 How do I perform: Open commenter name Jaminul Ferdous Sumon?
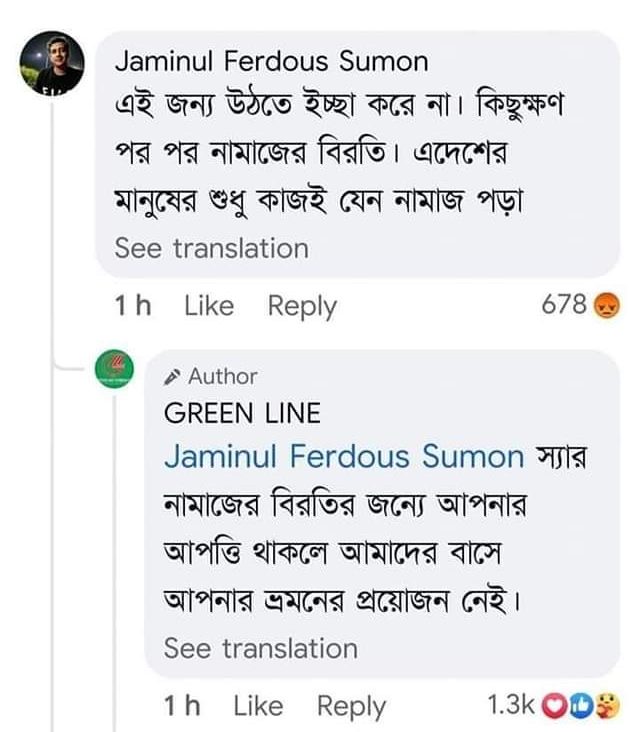coord(271,61)
